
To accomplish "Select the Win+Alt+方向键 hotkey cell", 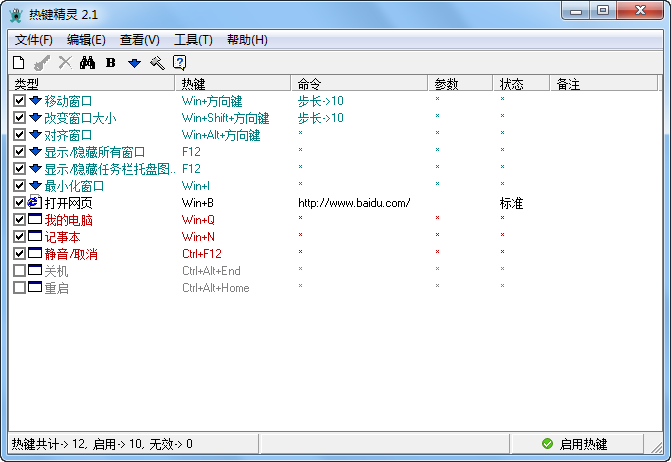I will click(x=221, y=135).
